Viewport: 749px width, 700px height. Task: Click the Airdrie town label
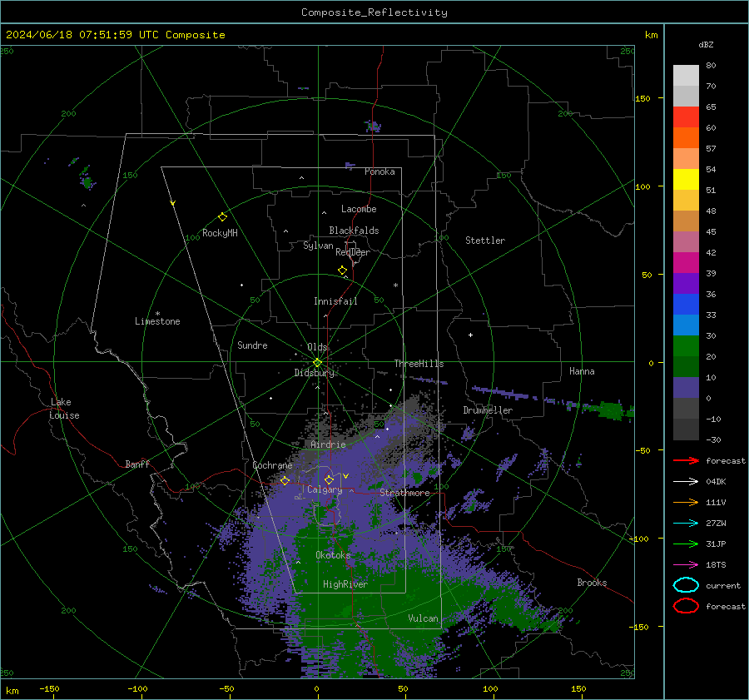click(328, 444)
